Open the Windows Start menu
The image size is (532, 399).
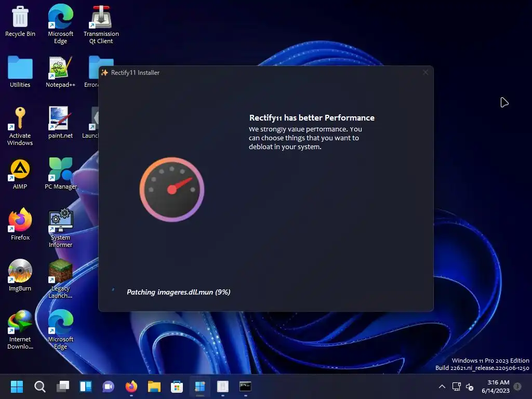(17, 387)
